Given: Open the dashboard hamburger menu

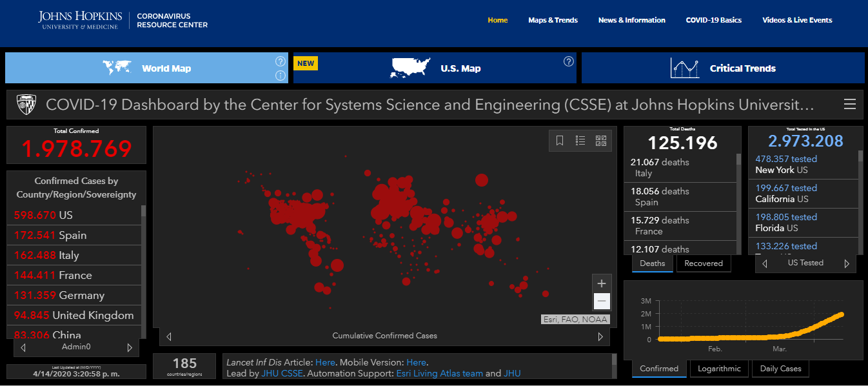Looking at the screenshot, I should [x=850, y=104].
